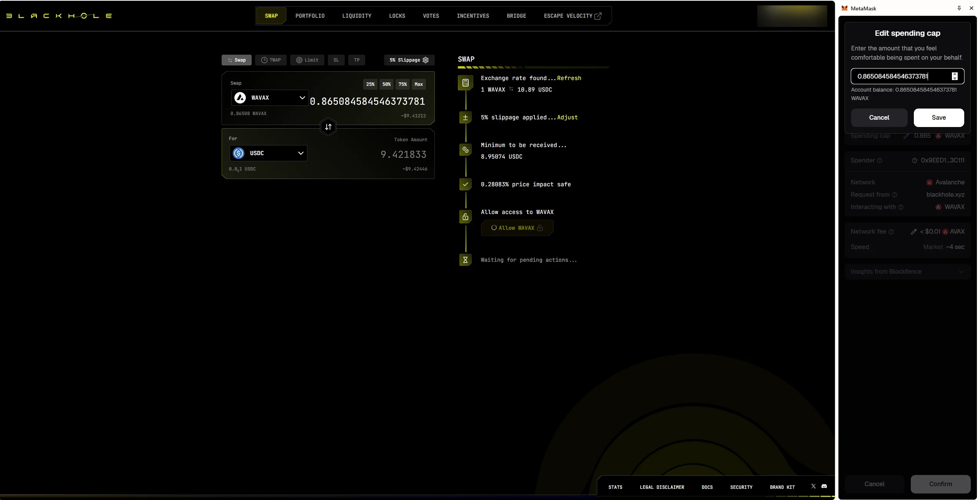Viewport: 980px width, 500px height.
Task: Open the Stats footer link
Action: coord(615,487)
